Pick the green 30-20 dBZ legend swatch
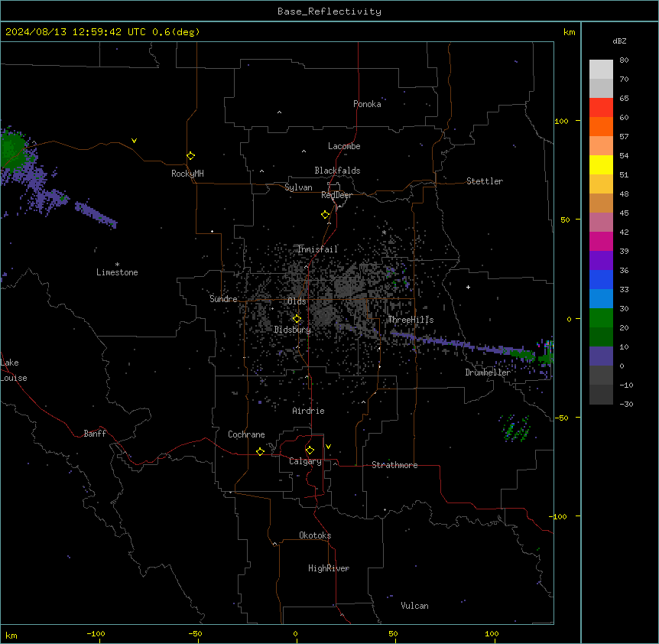 pyautogui.click(x=601, y=318)
